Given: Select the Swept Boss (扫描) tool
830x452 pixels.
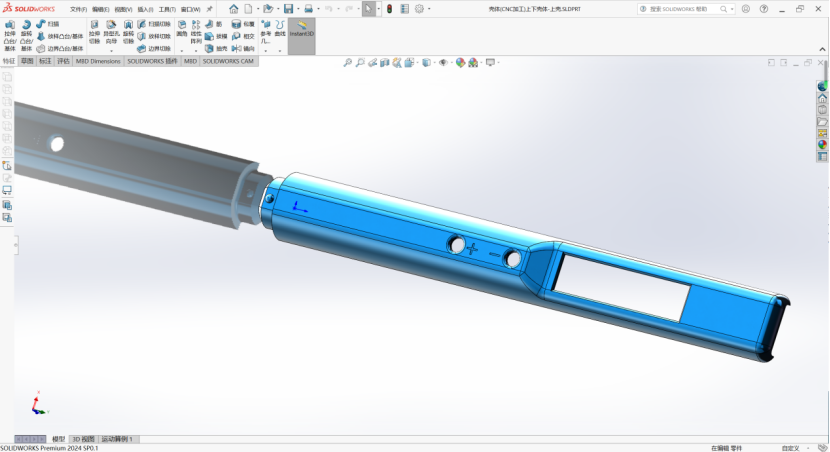Looking at the screenshot, I should [48, 24].
